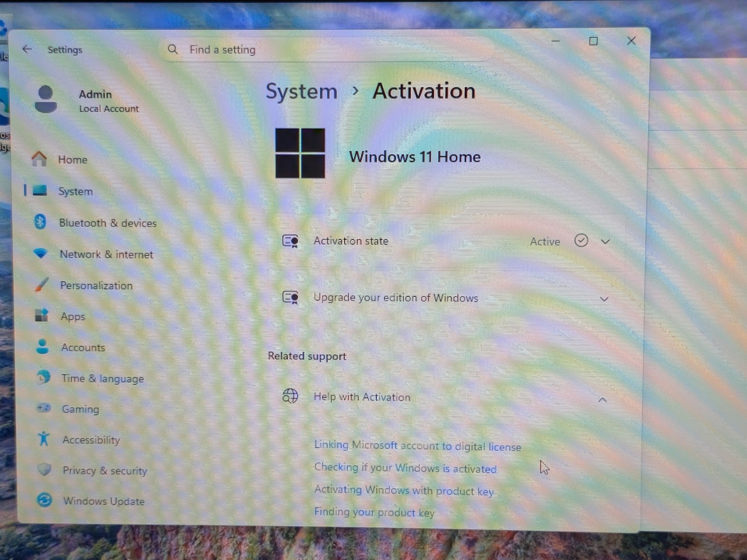Click System in the breadcrumb
The image size is (747, 560).
tap(301, 91)
